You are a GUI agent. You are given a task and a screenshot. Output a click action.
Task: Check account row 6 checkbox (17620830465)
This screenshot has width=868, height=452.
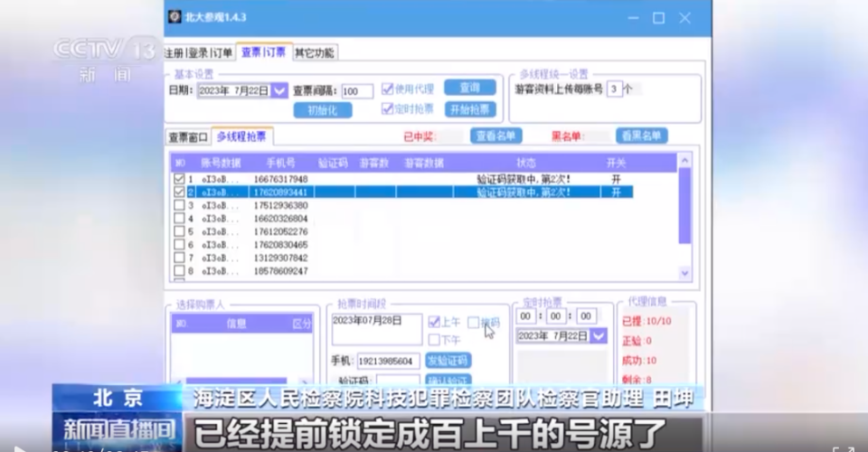point(179,245)
